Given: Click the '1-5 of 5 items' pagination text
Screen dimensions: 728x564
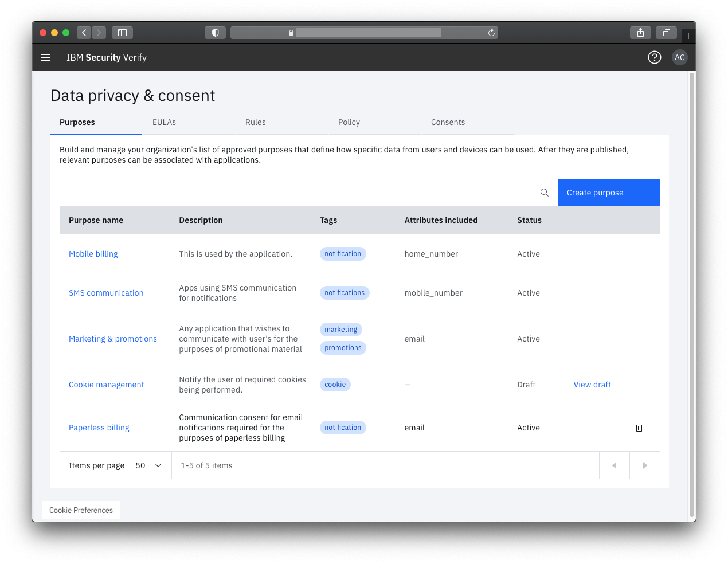Looking at the screenshot, I should pyautogui.click(x=206, y=465).
